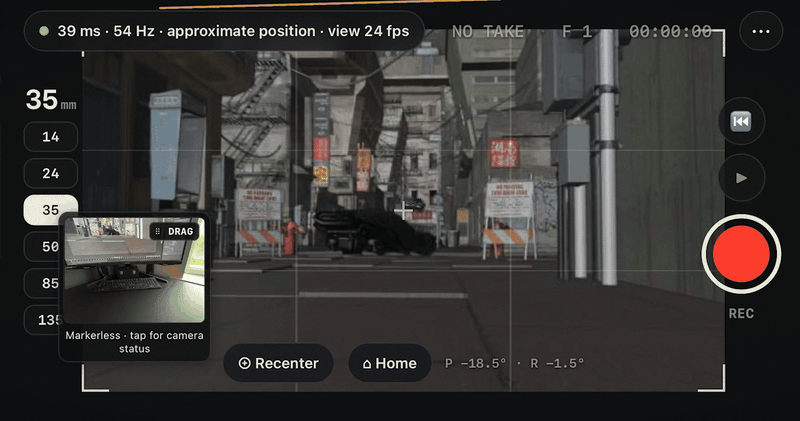The image size is (800, 421).
Task: Grab the DRAG handle on camera preview
Action: (174, 231)
